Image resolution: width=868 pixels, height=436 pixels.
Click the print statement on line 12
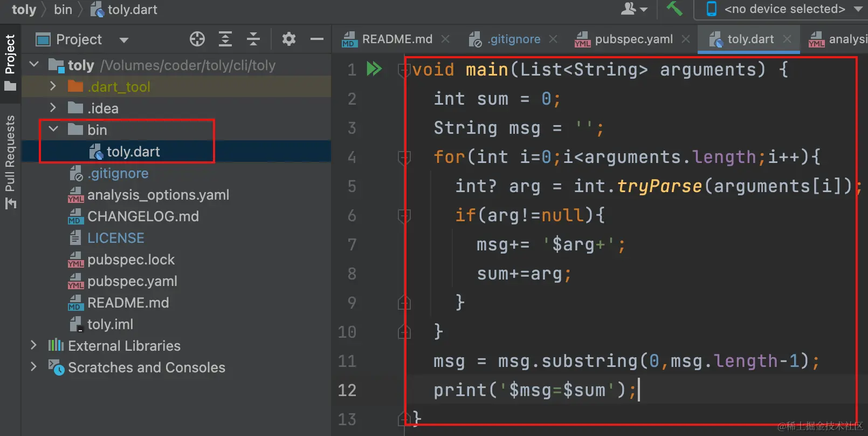[535, 390]
